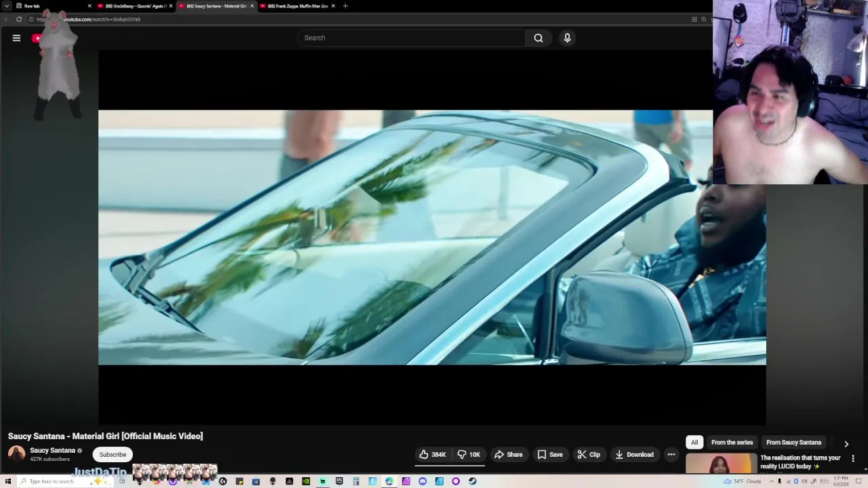Start voice search with microphone icon
The width and height of the screenshot is (868, 488).
(568, 38)
